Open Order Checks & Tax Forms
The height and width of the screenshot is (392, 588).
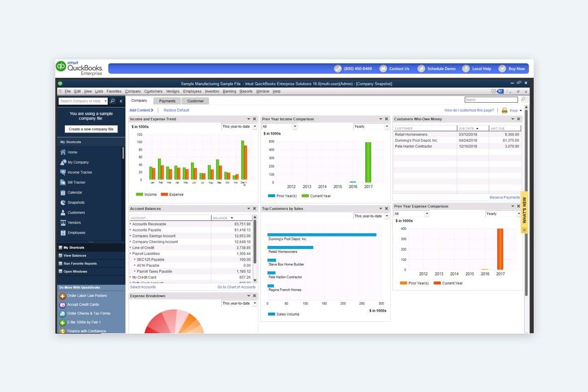(x=85, y=314)
